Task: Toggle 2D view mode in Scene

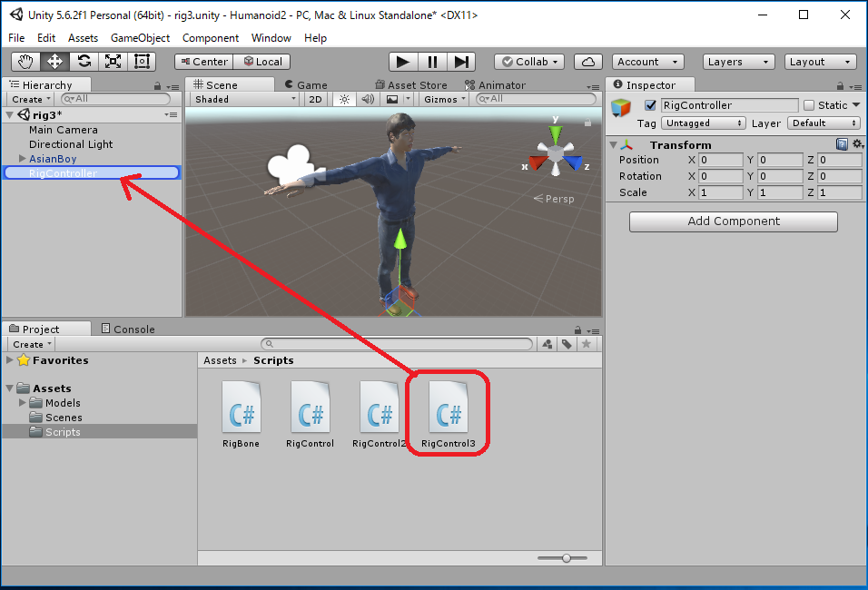Action: pyautogui.click(x=315, y=99)
